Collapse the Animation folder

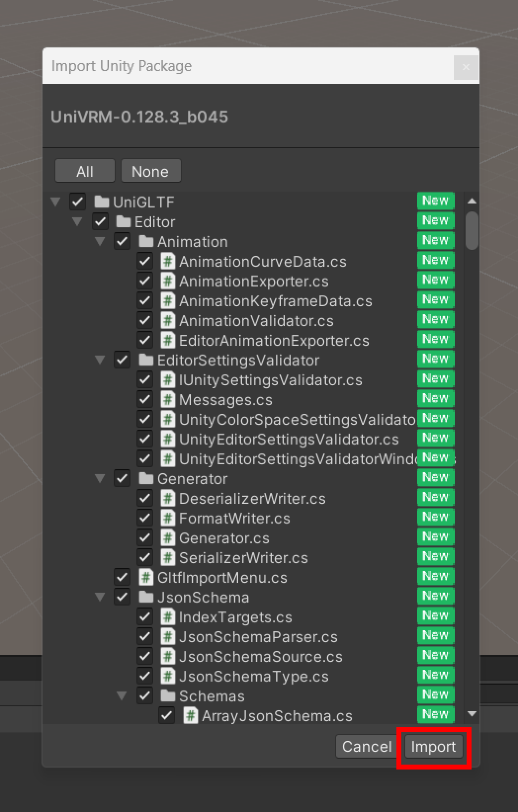click(x=100, y=242)
